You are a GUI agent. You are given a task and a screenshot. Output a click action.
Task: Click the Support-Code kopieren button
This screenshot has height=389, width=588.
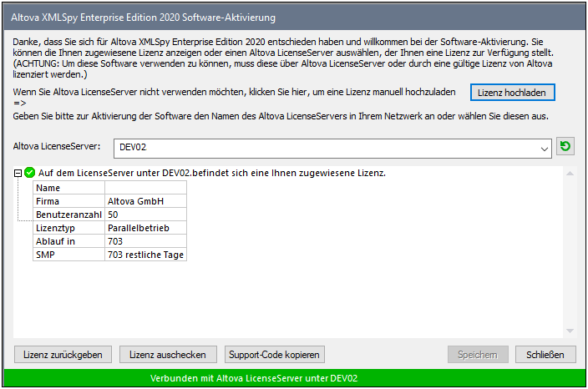pos(275,355)
